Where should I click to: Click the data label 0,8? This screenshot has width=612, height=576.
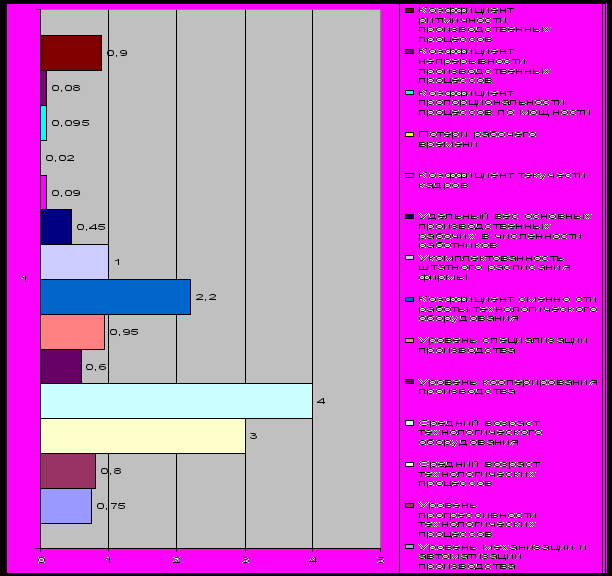(111, 471)
